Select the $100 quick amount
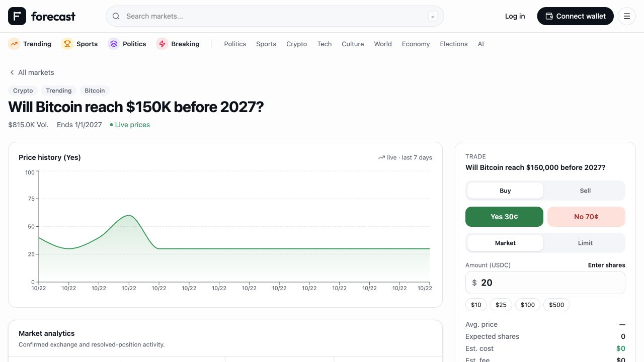This screenshot has height=362, width=644. [528, 305]
